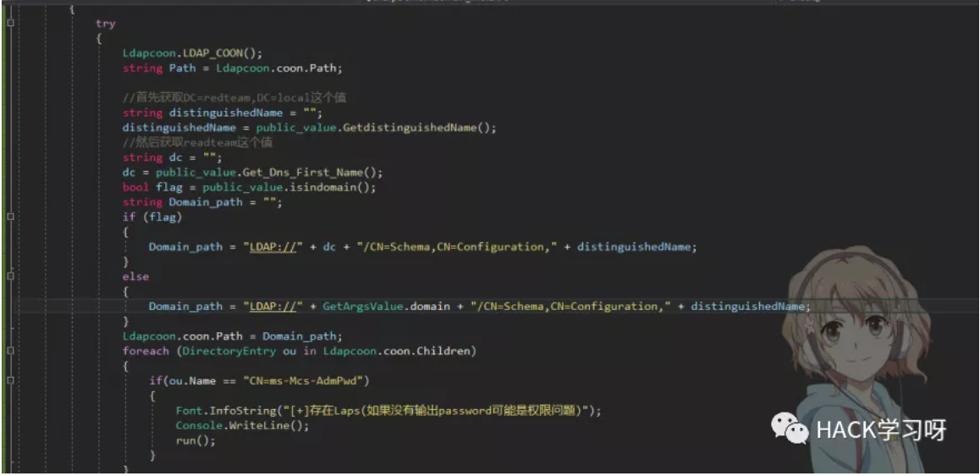The image size is (980, 476).
Task: Collapse the if (flag) block
Action: [x=10, y=217]
